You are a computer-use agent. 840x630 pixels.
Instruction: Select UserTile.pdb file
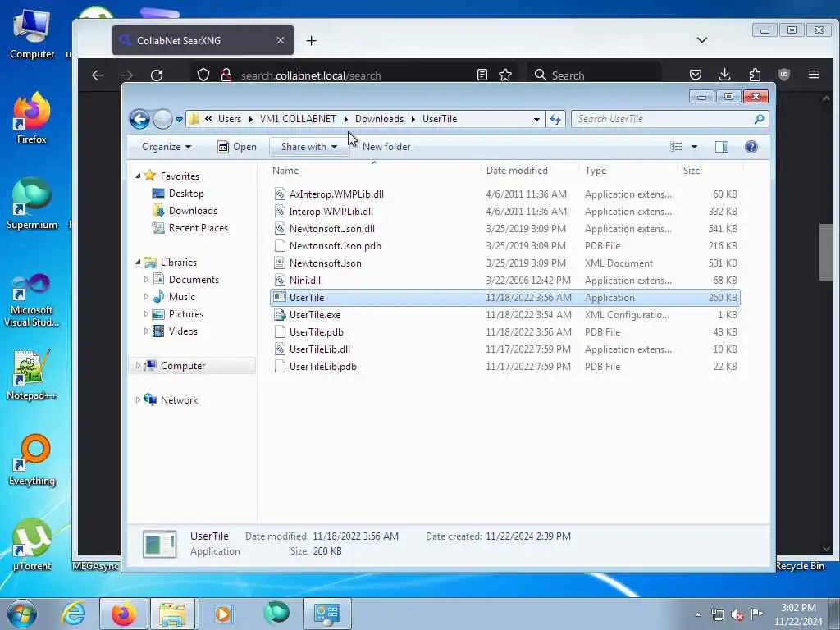(x=505, y=332)
